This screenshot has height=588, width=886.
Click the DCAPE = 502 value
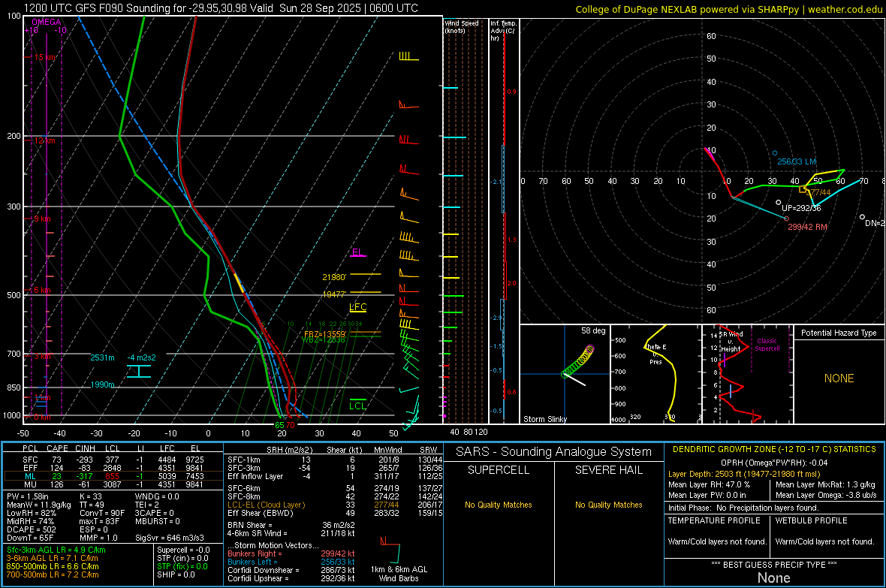[31, 529]
